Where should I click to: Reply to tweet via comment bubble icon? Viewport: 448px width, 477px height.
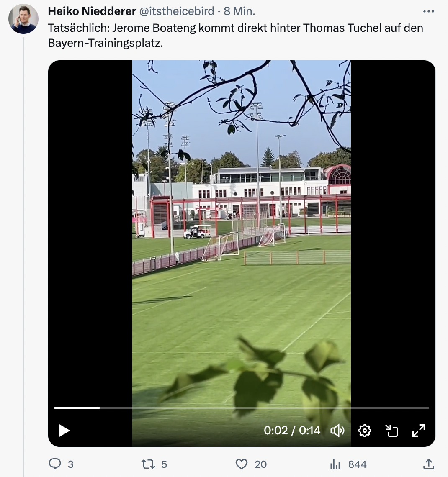tap(55, 464)
